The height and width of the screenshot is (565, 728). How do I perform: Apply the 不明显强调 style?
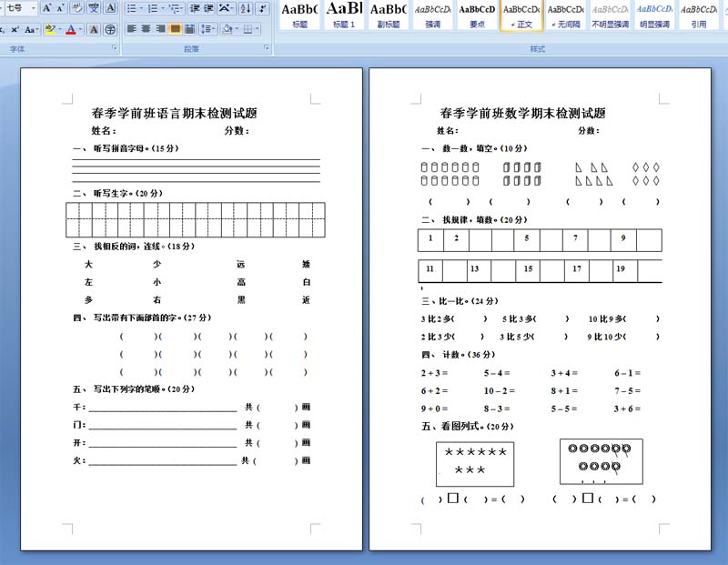pyautogui.click(x=610, y=15)
